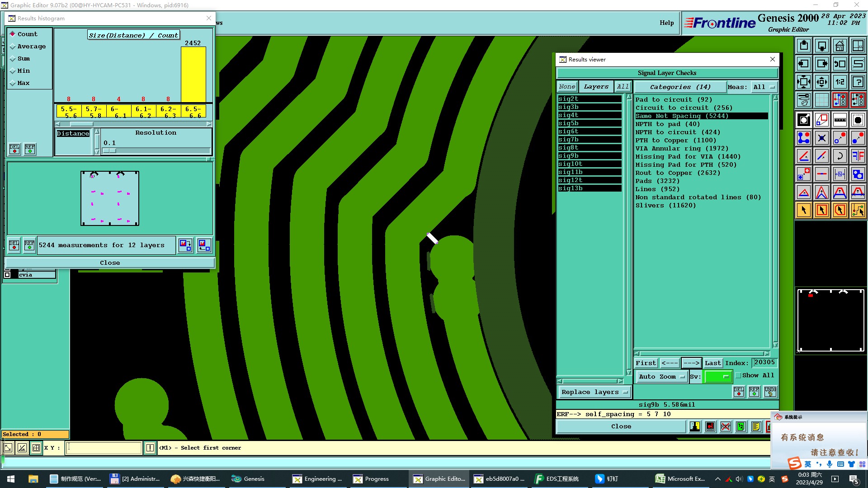Click the Help menu item
The width and height of the screenshot is (868, 488).
coord(666,23)
